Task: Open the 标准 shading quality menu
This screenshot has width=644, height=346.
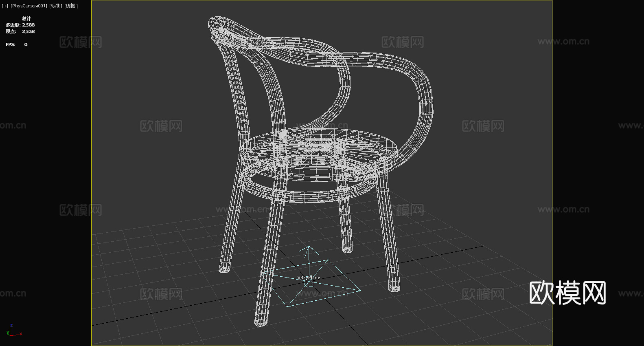Action: (56, 6)
